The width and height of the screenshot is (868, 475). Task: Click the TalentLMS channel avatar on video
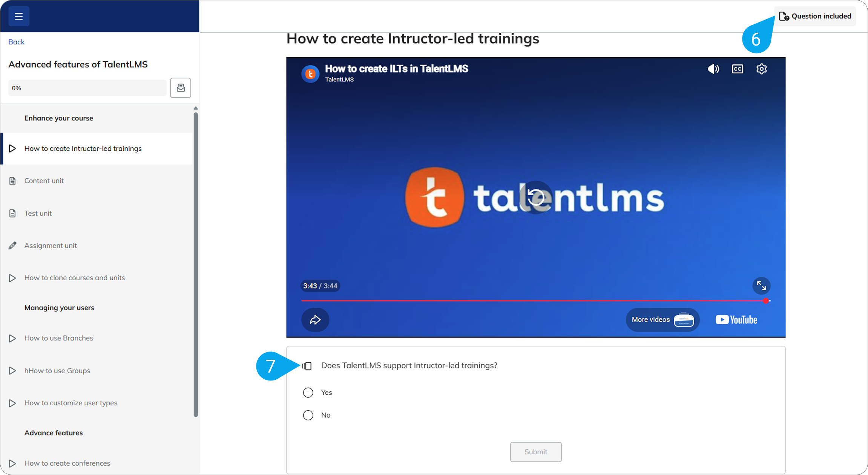[x=310, y=74]
